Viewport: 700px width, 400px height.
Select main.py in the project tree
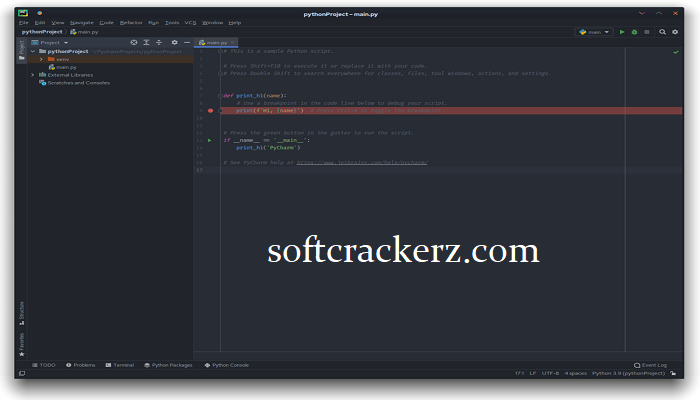pos(62,67)
